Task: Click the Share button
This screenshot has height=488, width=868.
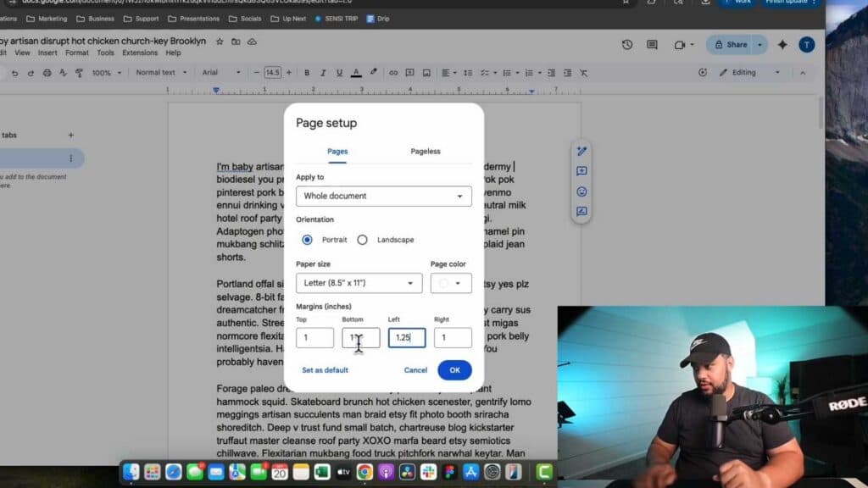Action: pos(730,45)
